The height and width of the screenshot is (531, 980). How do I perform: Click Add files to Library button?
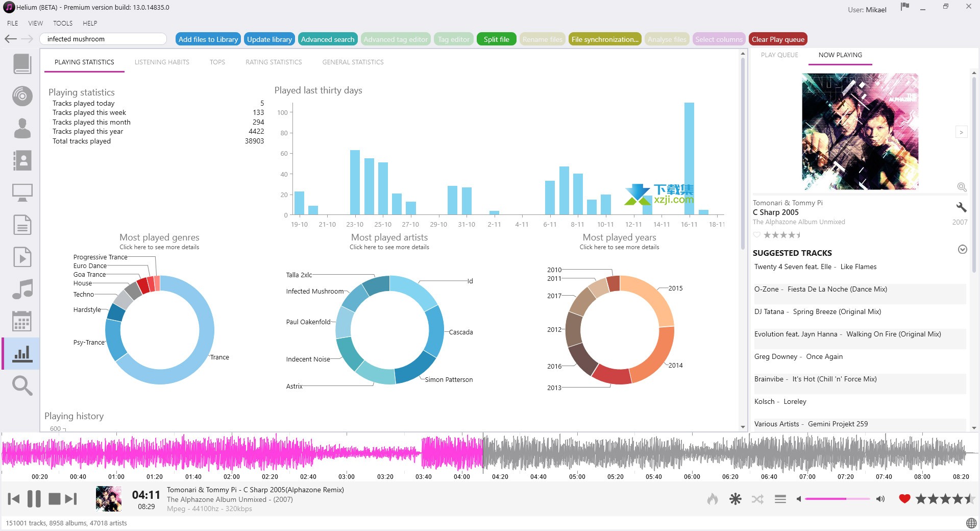coord(208,39)
